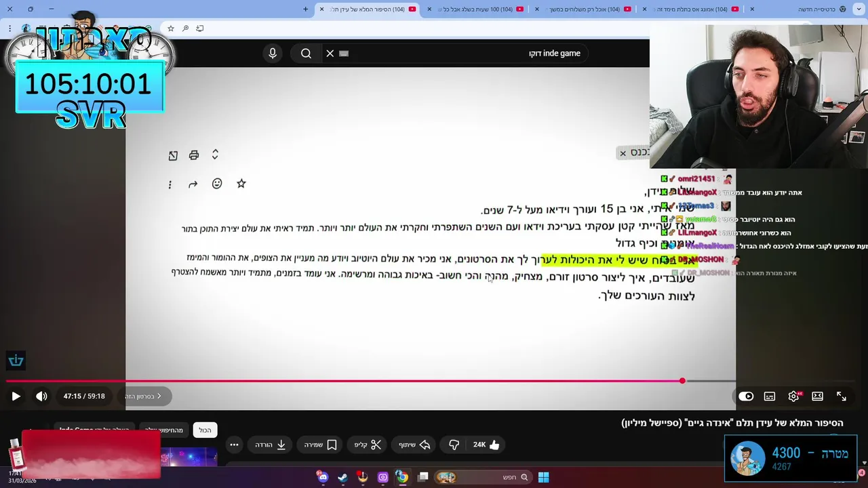Switch to 'אמונג אס בתלת מימד' tab
The width and height of the screenshot is (868, 488).
(692, 9)
